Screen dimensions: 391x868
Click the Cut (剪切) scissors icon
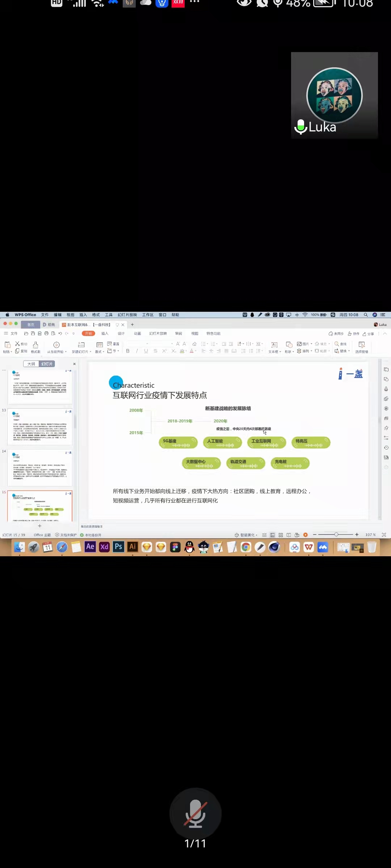point(17,344)
